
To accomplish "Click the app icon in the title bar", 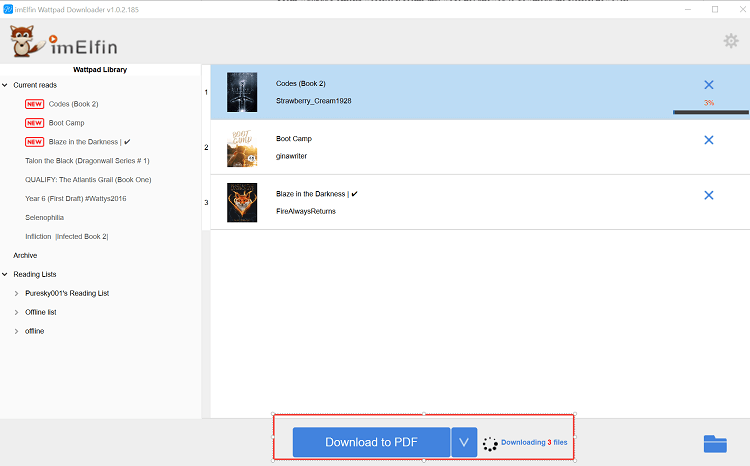I will click(x=8, y=9).
